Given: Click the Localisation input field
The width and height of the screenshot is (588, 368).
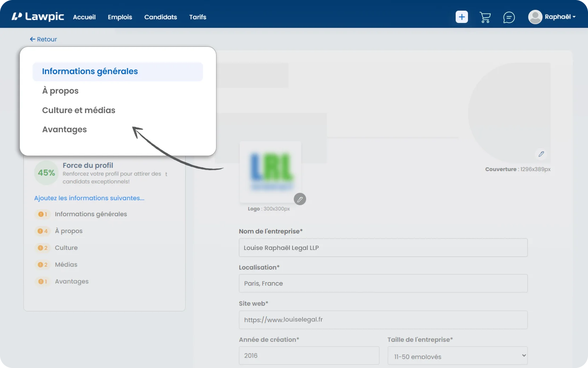Looking at the screenshot, I should pos(383,283).
